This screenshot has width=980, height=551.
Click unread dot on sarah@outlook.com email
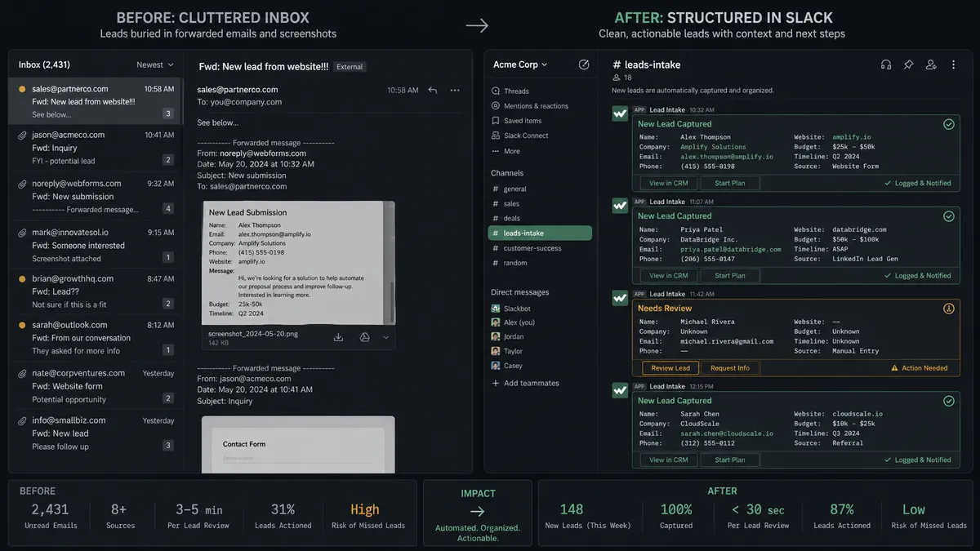(x=23, y=325)
